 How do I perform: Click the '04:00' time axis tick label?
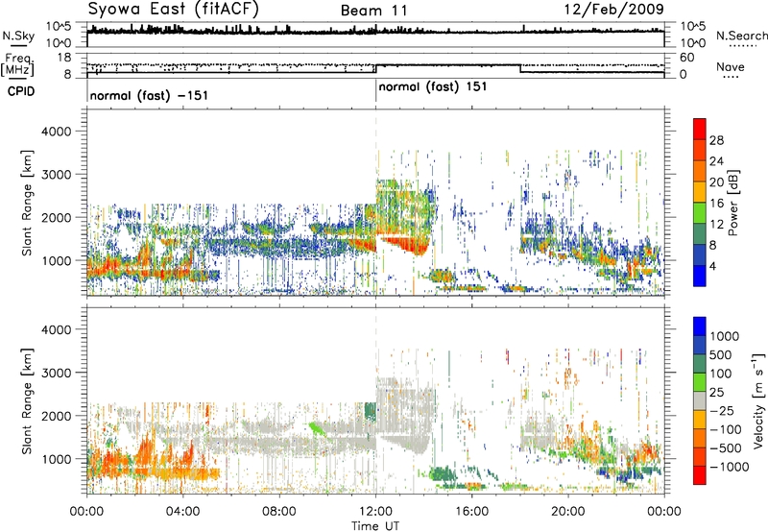(x=183, y=512)
